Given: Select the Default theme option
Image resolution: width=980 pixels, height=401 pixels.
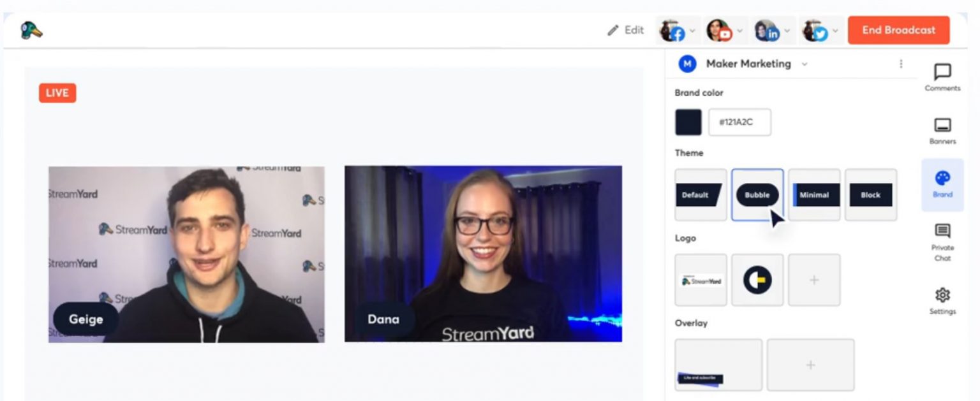Looking at the screenshot, I should click(701, 195).
